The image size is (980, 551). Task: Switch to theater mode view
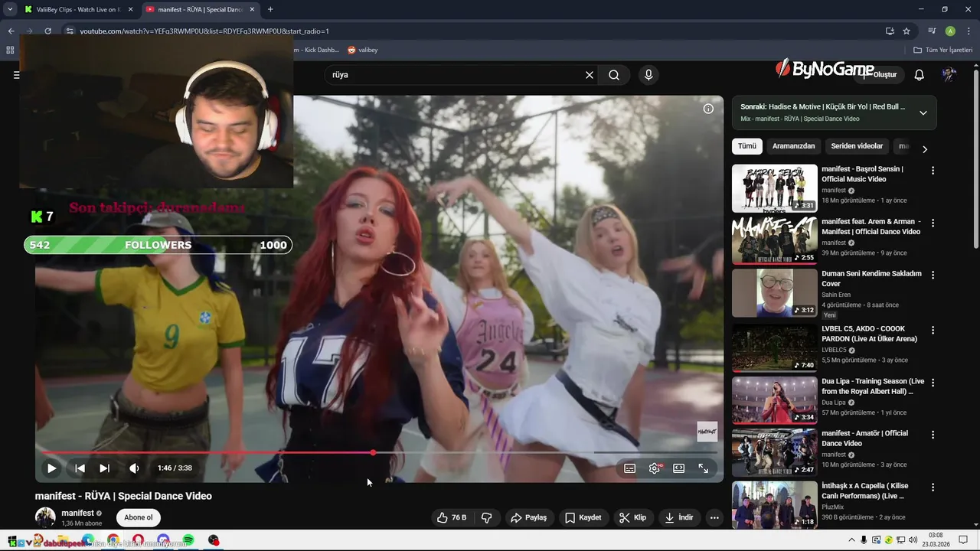pyautogui.click(x=678, y=468)
